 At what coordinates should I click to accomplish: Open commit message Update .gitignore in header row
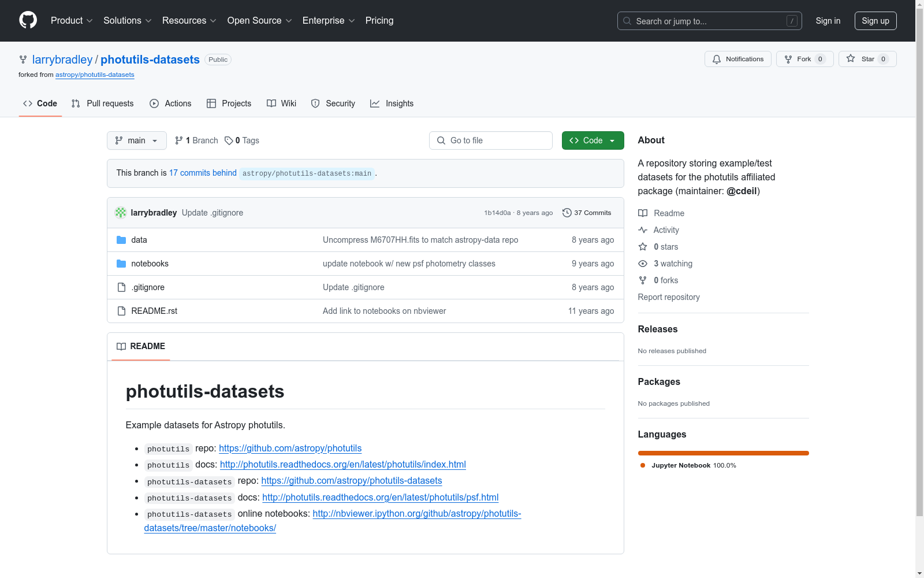coord(213,213)
